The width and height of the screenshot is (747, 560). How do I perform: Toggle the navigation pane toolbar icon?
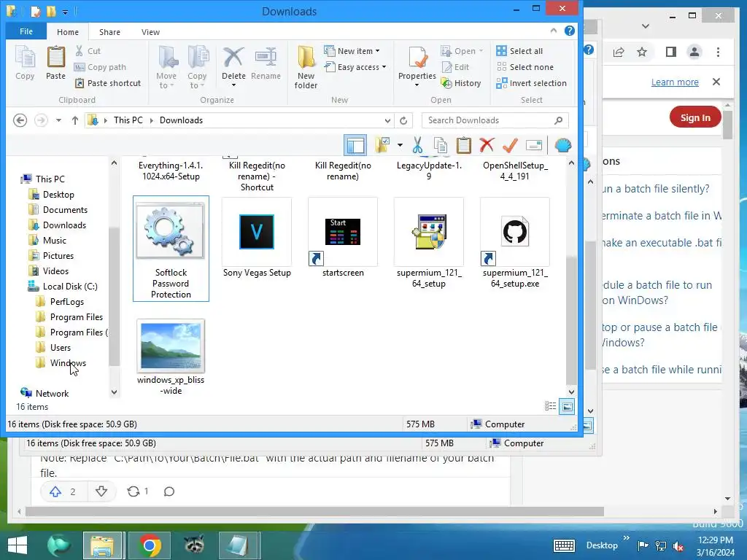tap(355, 145)
